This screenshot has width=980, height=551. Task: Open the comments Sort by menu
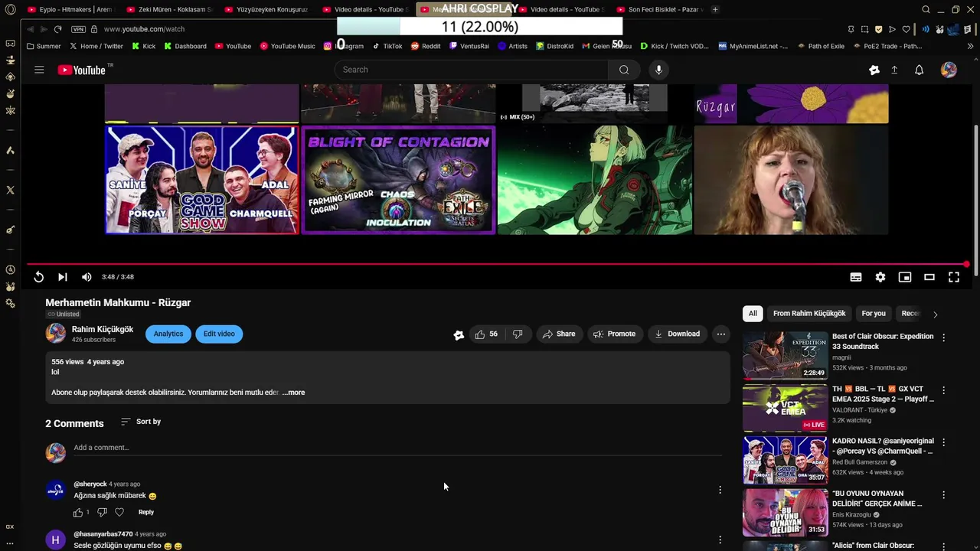click(141, 422)
